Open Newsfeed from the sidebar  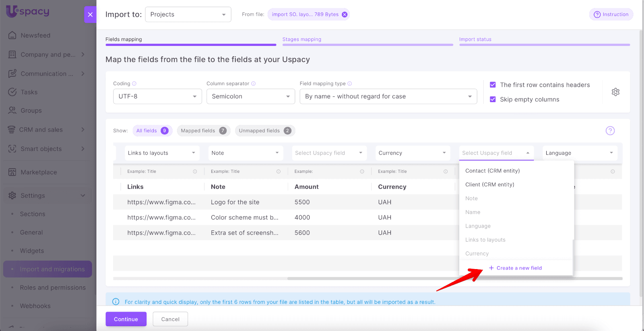click(x=35, y=35)
